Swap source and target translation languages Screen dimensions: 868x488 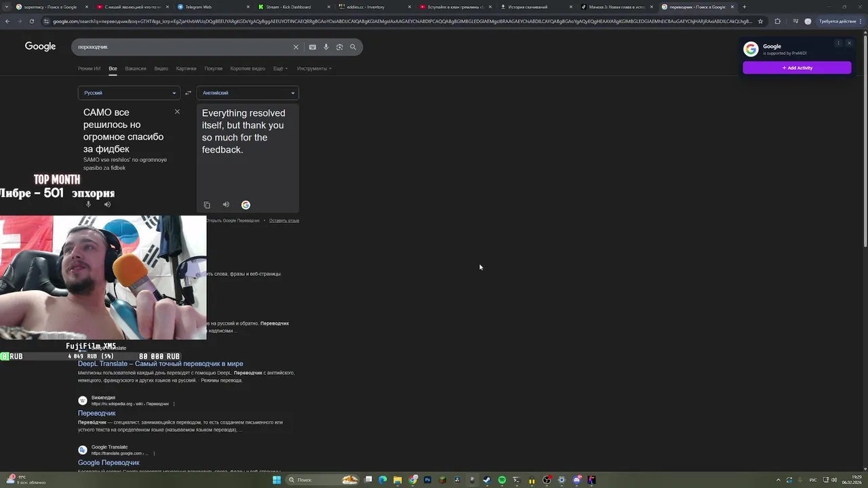pos(188,93)
